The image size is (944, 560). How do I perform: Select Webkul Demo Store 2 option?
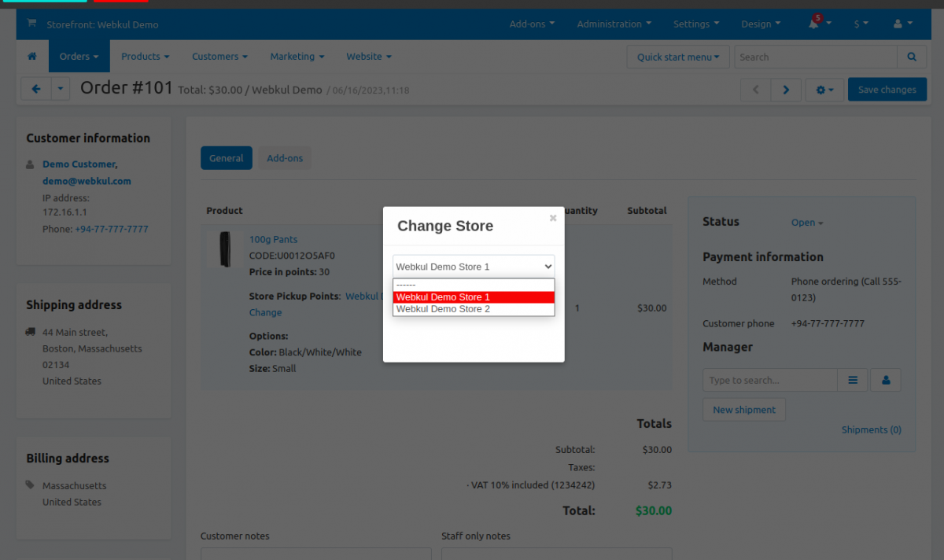pyautogui.click(x=474, y=309)
